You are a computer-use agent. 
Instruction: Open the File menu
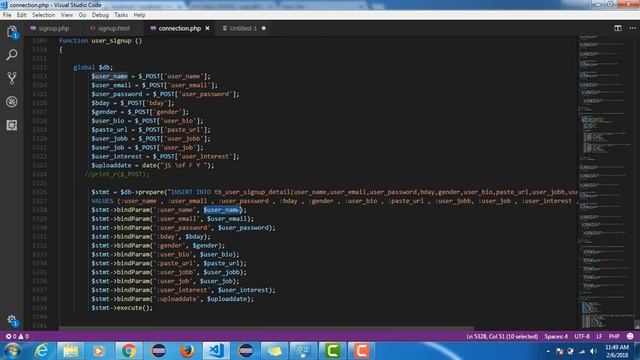tap(7, 15)
